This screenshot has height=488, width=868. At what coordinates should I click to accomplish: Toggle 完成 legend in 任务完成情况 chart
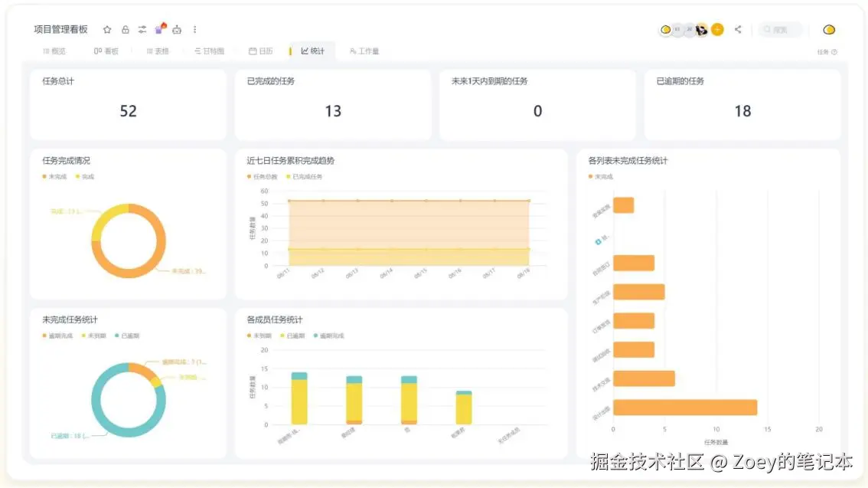point(85,177)
